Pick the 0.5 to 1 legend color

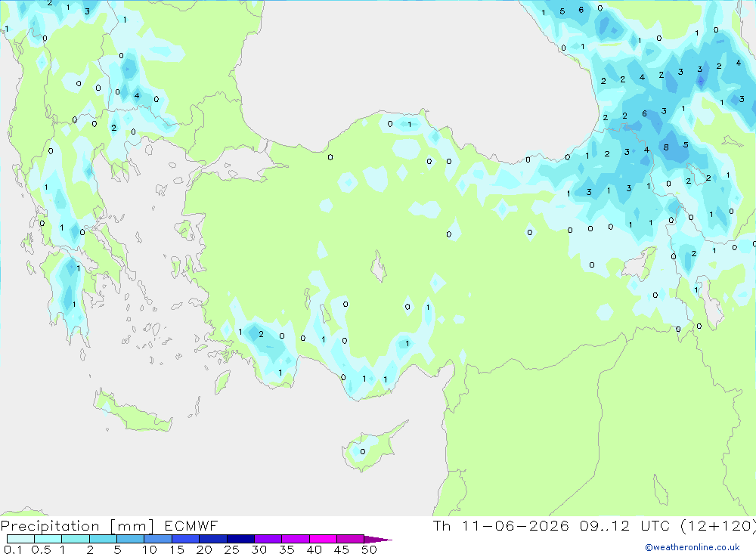tap(48, 539)
